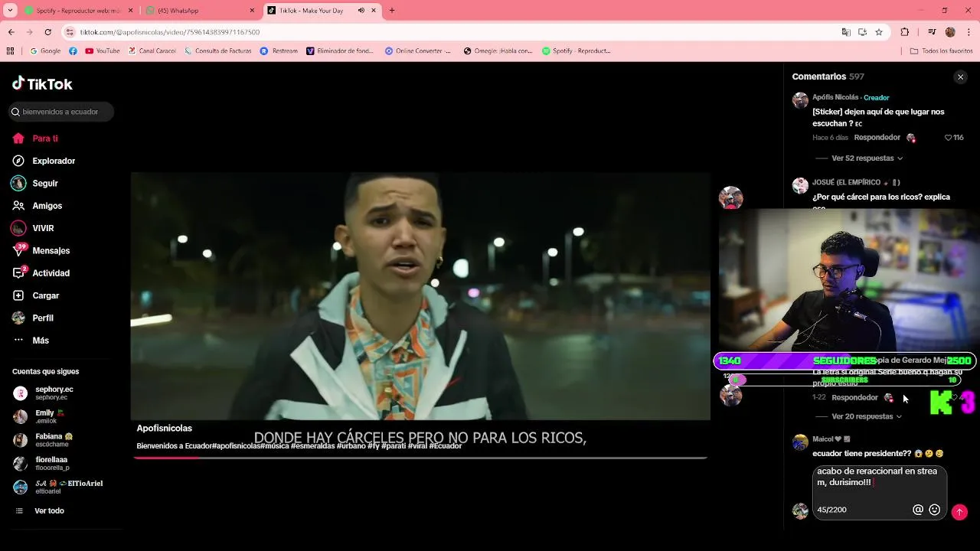This screenshot has width=980, height=551.
Task: Click Responder under the 1-22 comment
Action: click(x=854, y=398)
